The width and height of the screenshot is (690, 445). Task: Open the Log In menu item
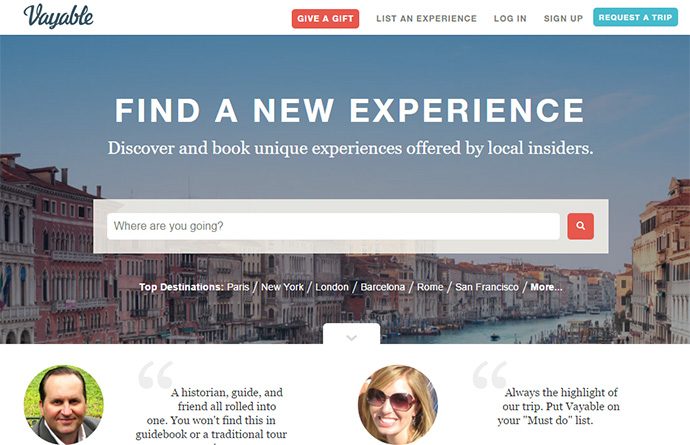click(x=510, y=18)
